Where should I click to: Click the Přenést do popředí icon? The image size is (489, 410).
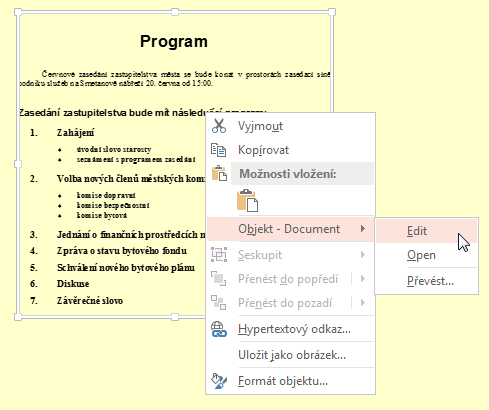219,279
